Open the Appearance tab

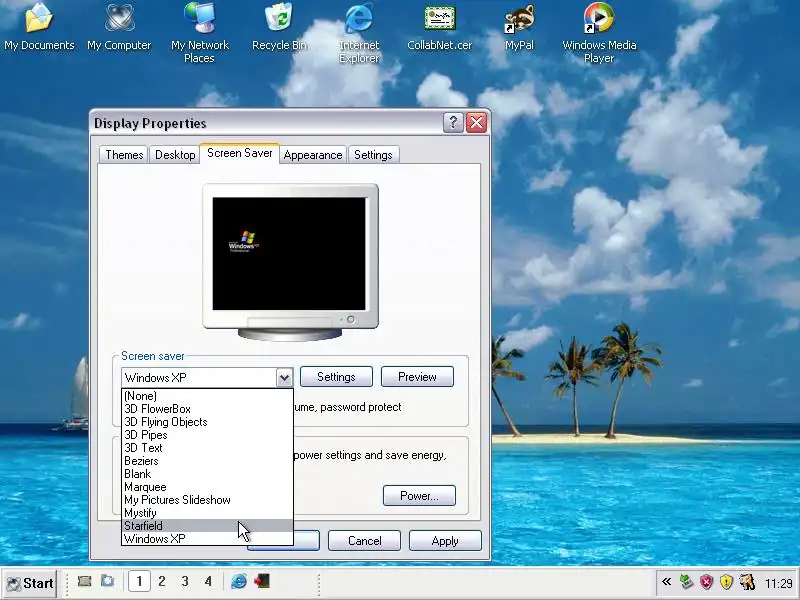313,155
